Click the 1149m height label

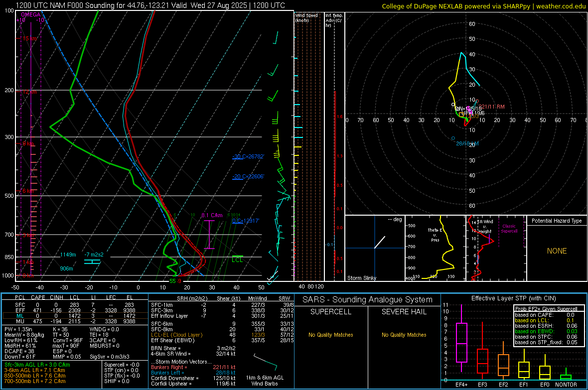point(68,255)
